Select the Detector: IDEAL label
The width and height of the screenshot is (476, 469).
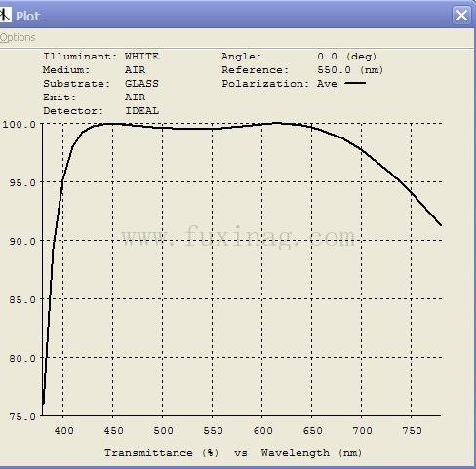pyautogui.click(x=100, y=111)
